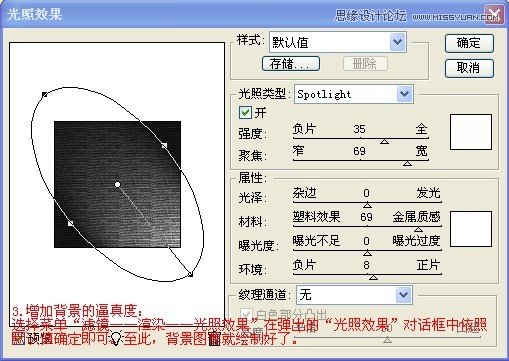Open the material color swatch beside 材料
Image resolution: width=509 pixels, height=361 pixels.
coord(471,229)
